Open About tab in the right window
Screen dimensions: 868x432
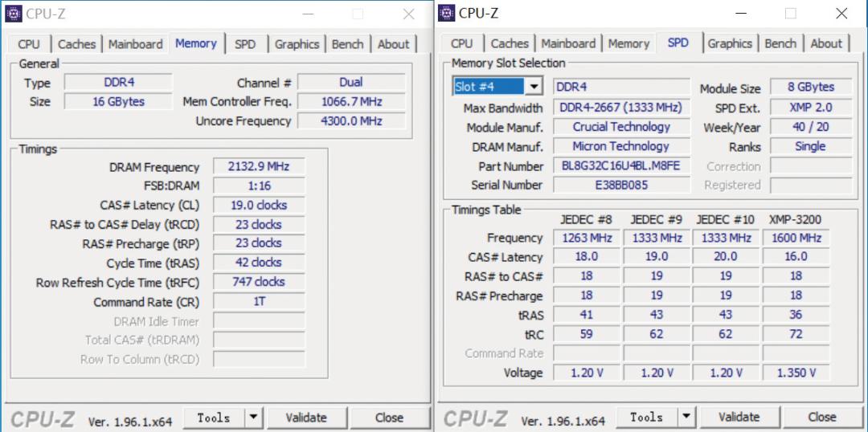point(826,43)
